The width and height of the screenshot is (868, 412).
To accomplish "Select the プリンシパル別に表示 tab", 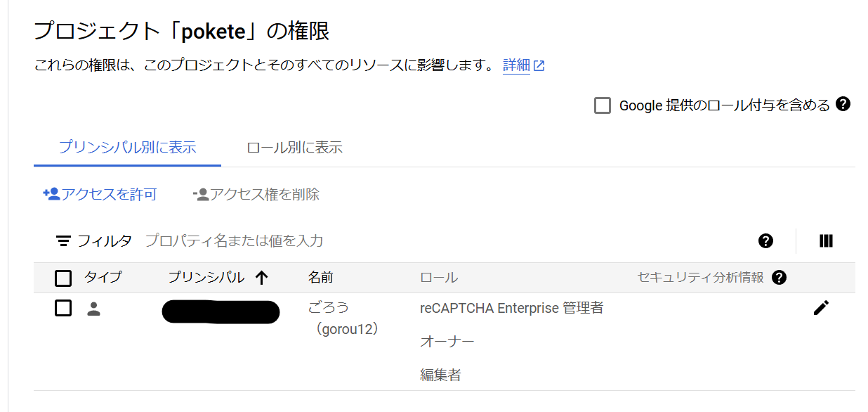I will [127, 148].
